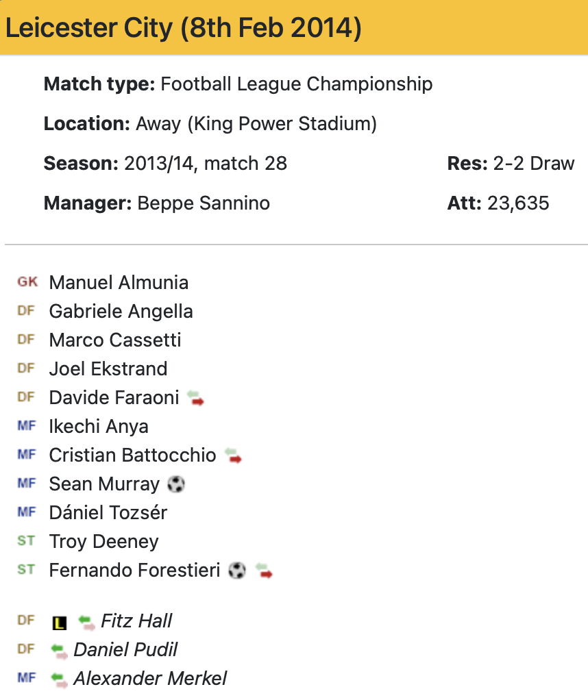Click the goal ball icon beside Sean Murray

[176, 484]
